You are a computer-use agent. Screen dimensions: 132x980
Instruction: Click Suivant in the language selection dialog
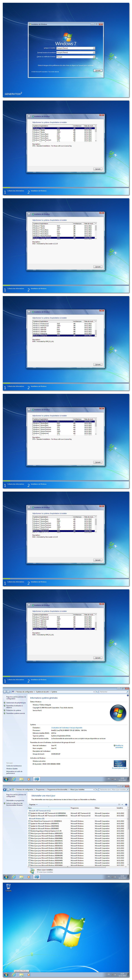(x=98, y=70)
